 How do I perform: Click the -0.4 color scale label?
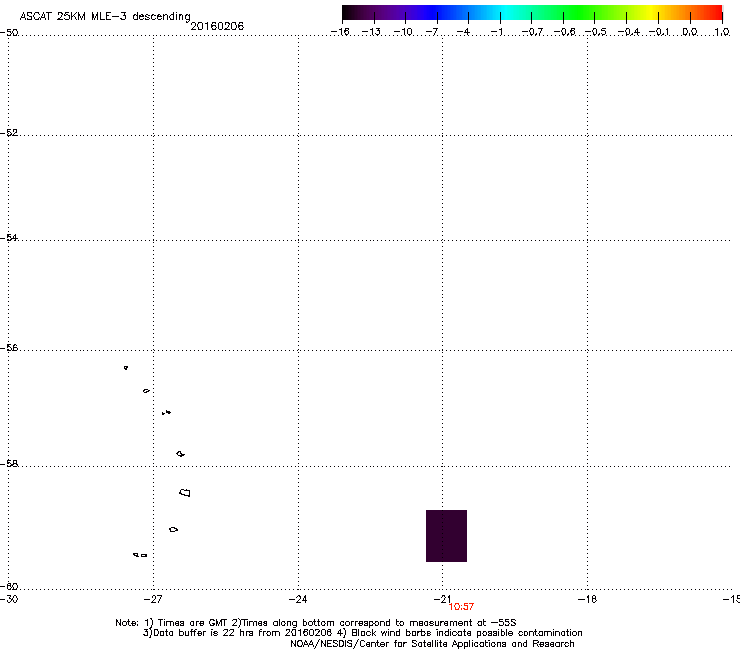pyautogui.click(x=629, y=32)
